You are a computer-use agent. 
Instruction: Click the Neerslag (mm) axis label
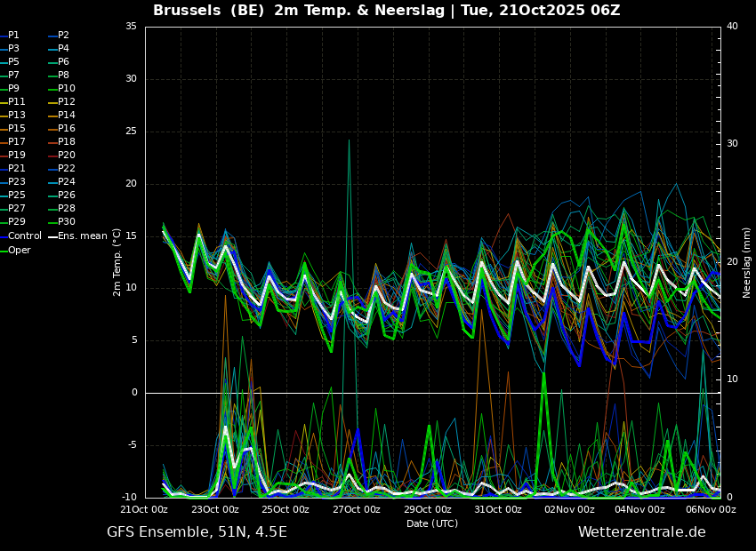[747, 262]
